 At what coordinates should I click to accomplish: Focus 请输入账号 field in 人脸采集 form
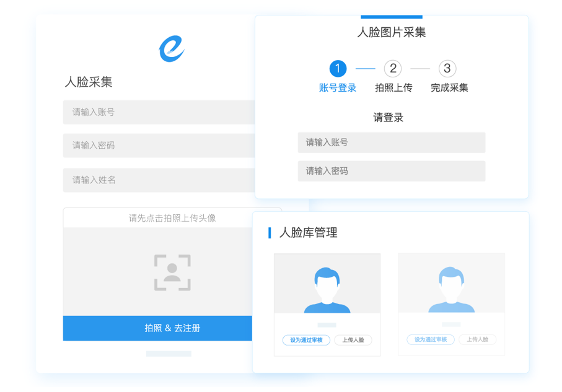[x=159, y=112]
